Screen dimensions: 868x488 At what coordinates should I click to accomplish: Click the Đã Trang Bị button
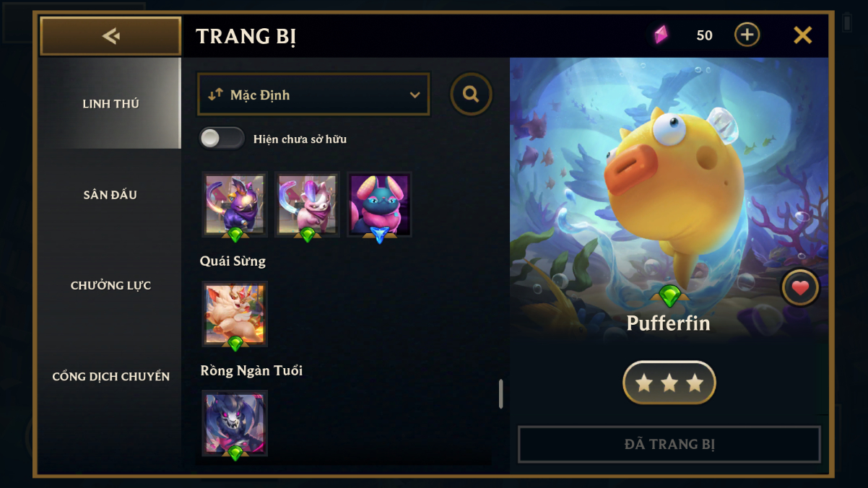[x=669, y=444]
